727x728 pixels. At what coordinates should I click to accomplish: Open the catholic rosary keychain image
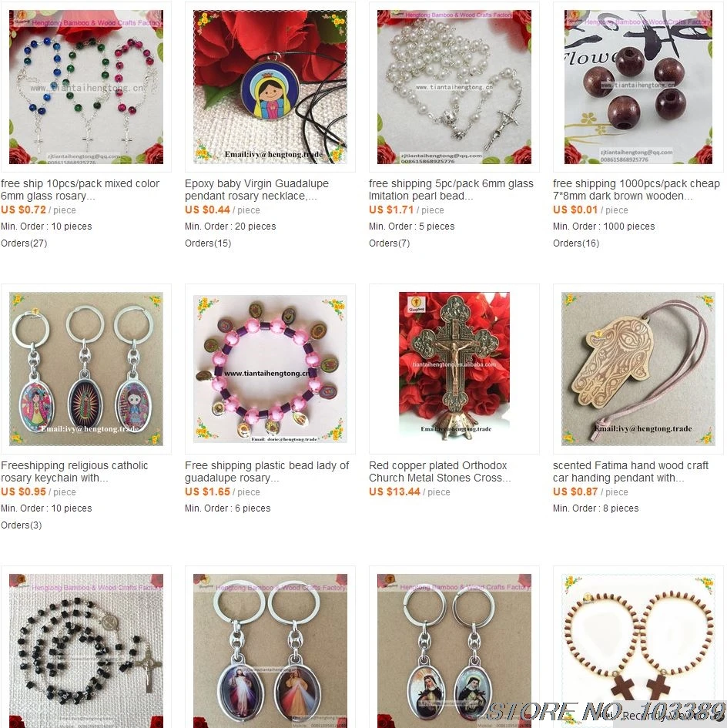[x=86, y=369]
